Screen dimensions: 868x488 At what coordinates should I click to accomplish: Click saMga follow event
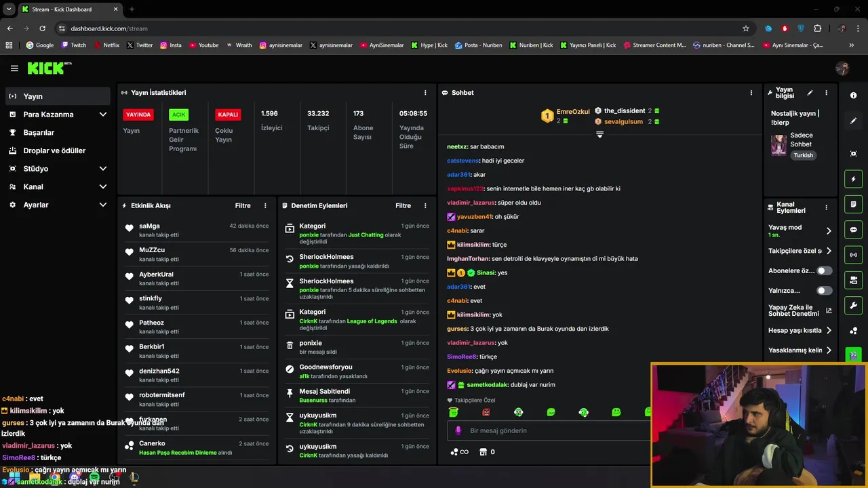tap(197, 230)
